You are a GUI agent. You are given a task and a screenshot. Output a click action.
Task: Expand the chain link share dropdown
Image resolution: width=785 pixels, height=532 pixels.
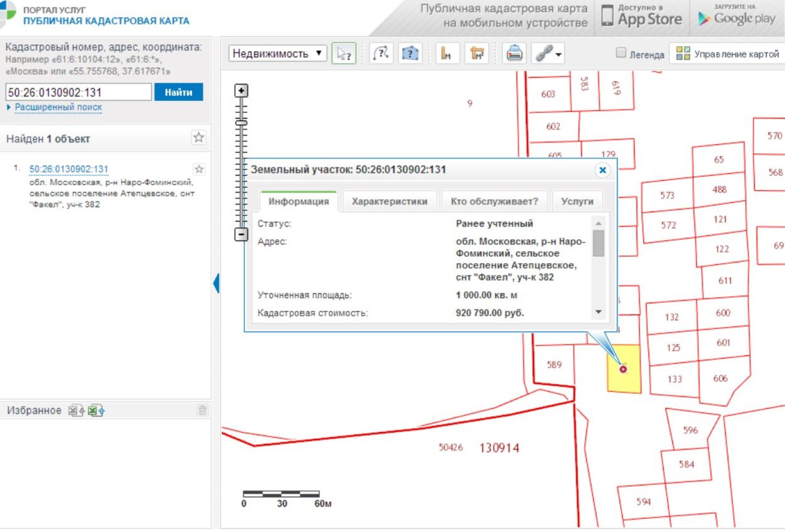point(558,54)
